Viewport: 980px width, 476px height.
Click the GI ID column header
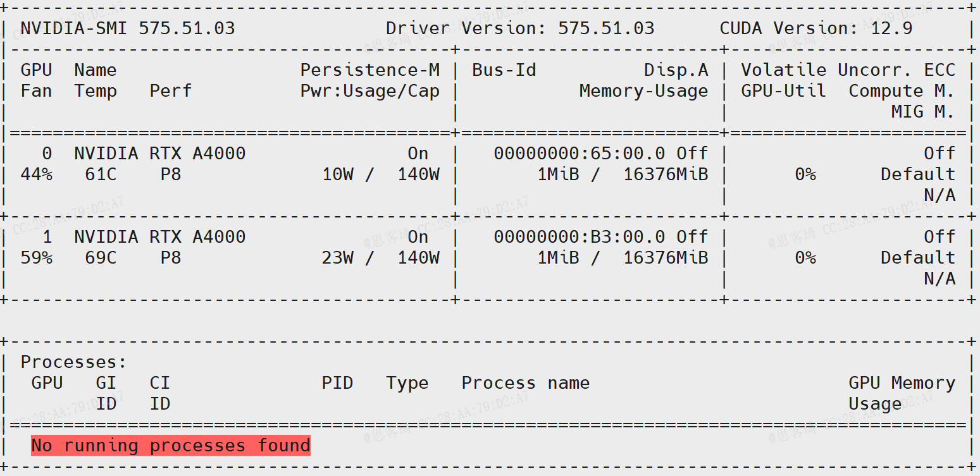(106, 394)
